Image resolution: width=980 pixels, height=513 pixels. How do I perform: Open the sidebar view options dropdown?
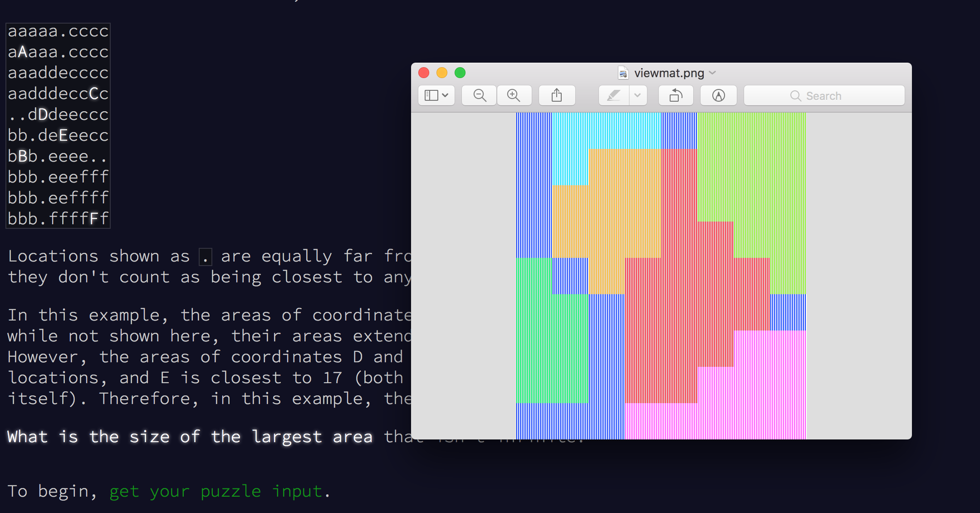click(x=445, y=95)
